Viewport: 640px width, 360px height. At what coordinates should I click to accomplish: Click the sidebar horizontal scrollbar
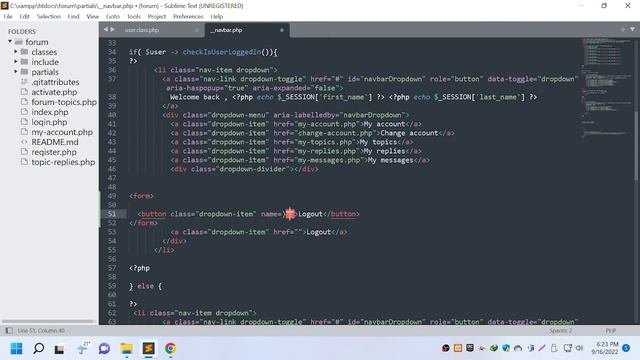pyautogui.click(x=48, y=321)
